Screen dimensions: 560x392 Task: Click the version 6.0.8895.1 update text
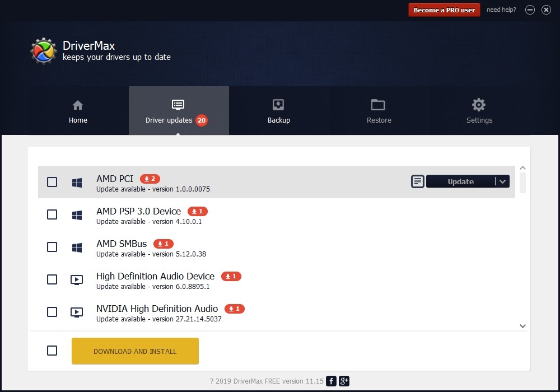pyautogui.click(x=153, y=286)
